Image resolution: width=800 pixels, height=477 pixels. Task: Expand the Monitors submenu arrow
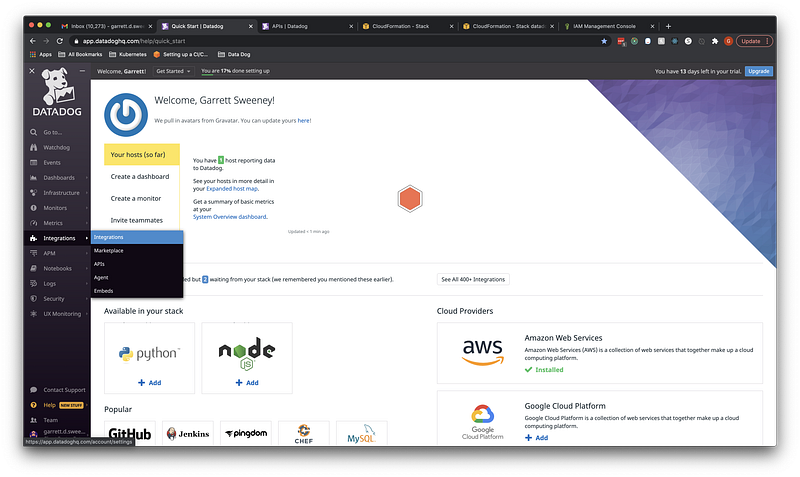click(87, 208)
